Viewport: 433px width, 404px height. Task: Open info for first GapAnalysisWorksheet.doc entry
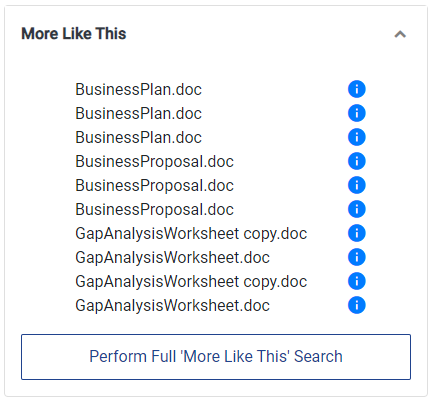357,257
